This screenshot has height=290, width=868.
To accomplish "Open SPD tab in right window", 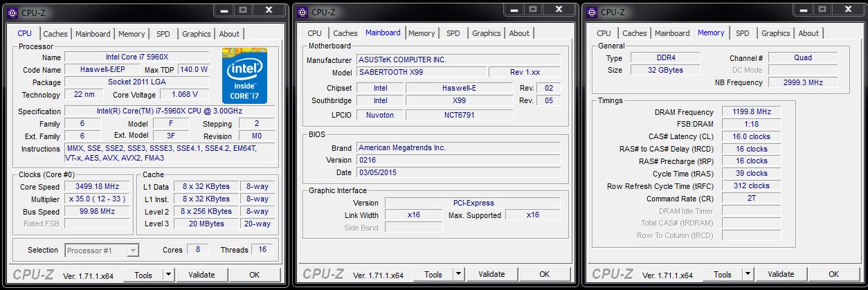I will tap(742, 33).
